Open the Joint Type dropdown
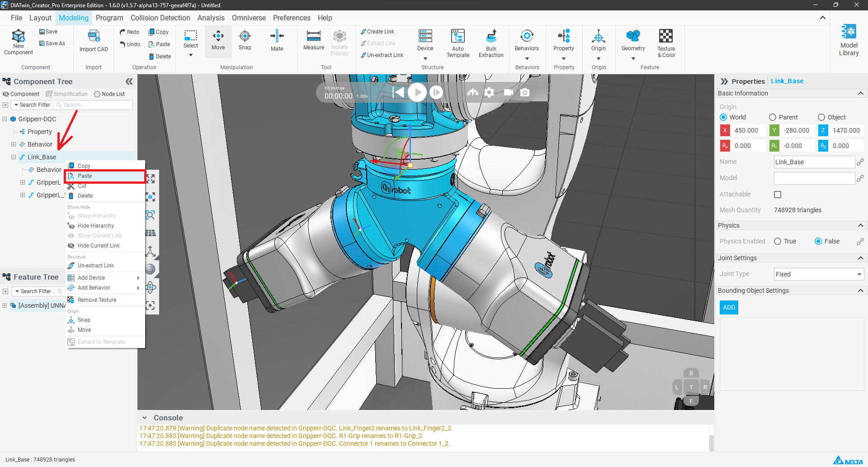 pyautogui.click(x=819, y=274)
